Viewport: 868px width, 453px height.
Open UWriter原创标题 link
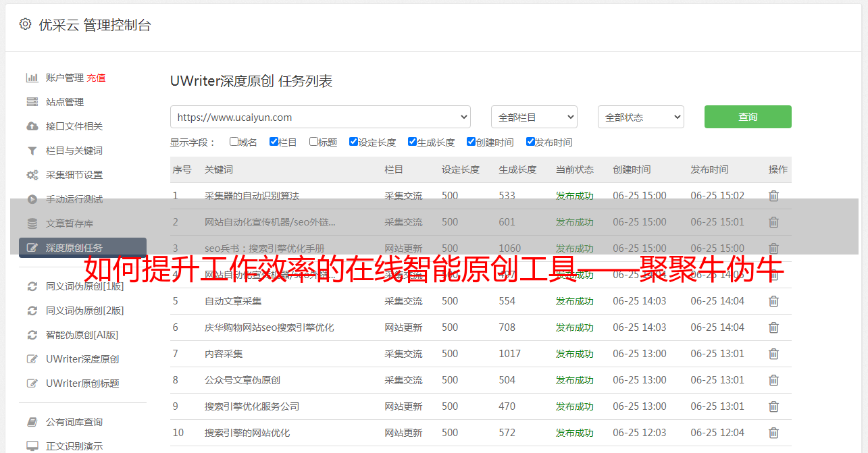click(x=82, y=383)
